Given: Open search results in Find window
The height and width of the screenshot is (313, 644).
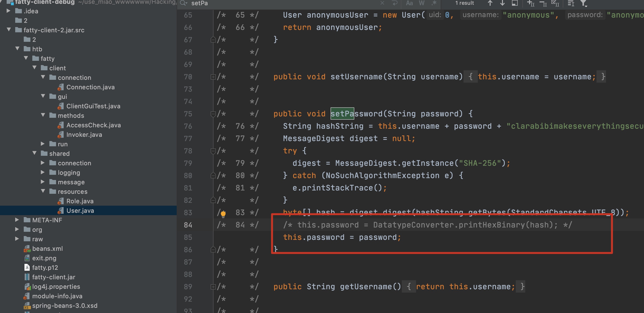Looking at the screenshot, I should coord(515,3).
